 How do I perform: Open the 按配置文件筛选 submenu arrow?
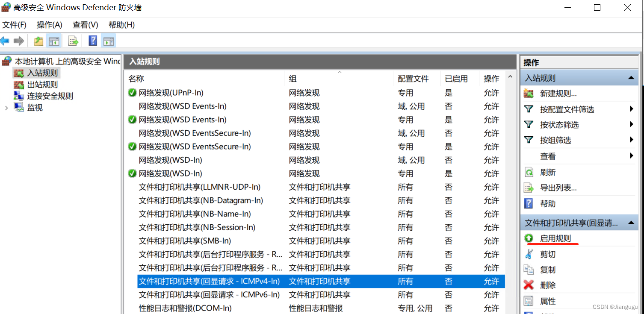pos(631,109)
